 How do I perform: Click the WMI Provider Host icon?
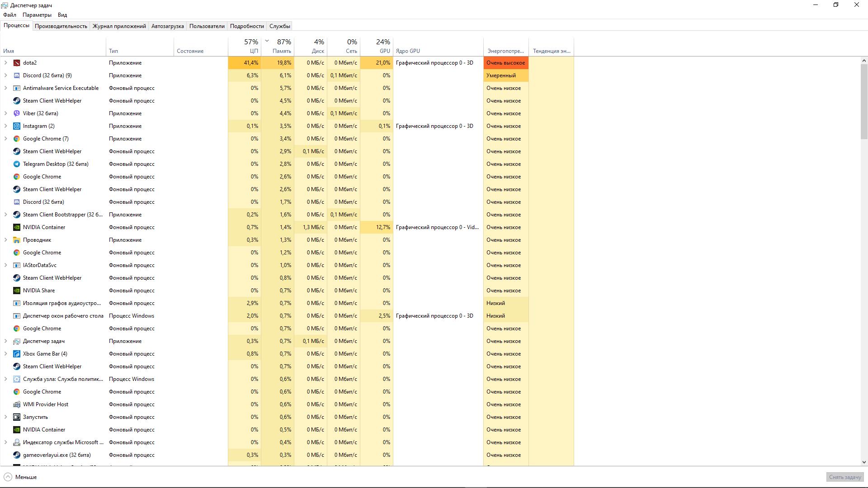[x=17, y=404]
